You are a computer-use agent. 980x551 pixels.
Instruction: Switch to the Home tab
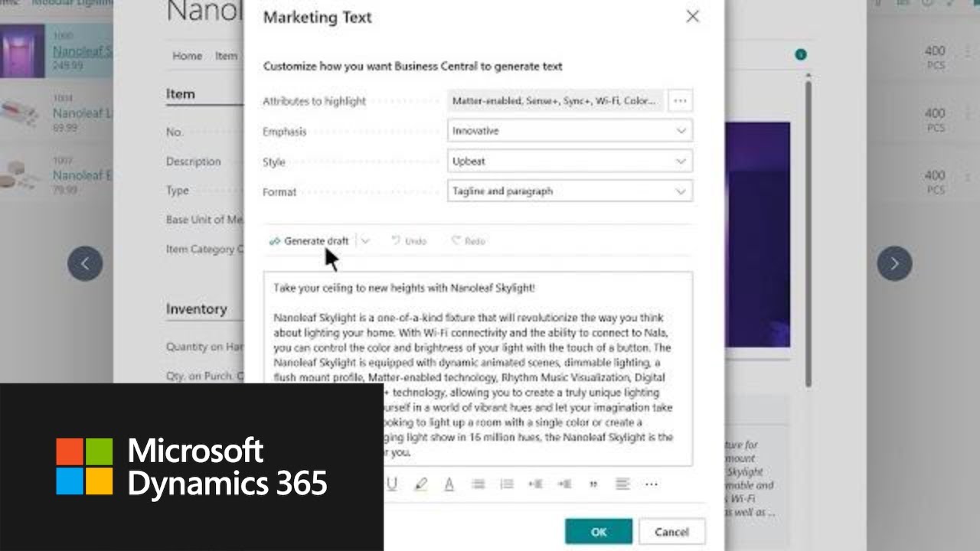point(187,56)
